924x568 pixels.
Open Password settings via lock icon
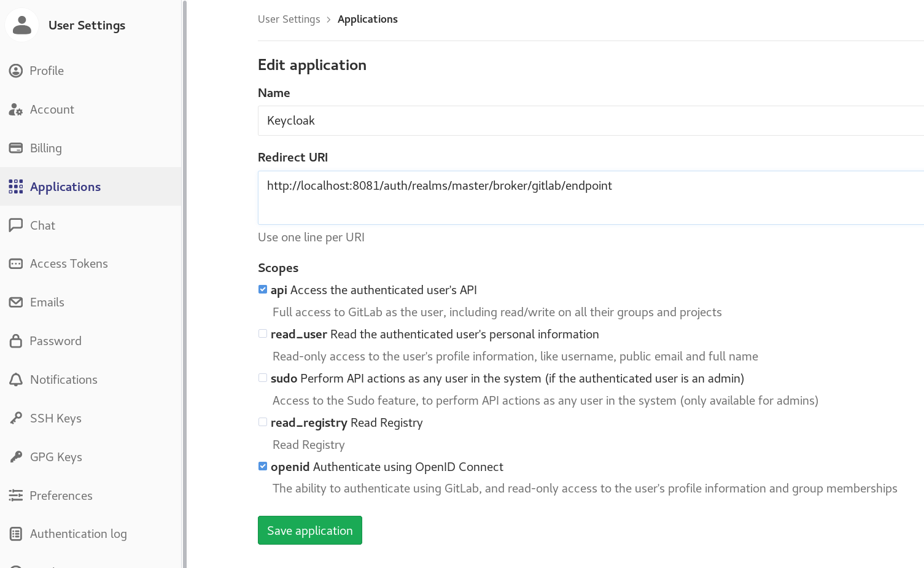click(16, 341)
